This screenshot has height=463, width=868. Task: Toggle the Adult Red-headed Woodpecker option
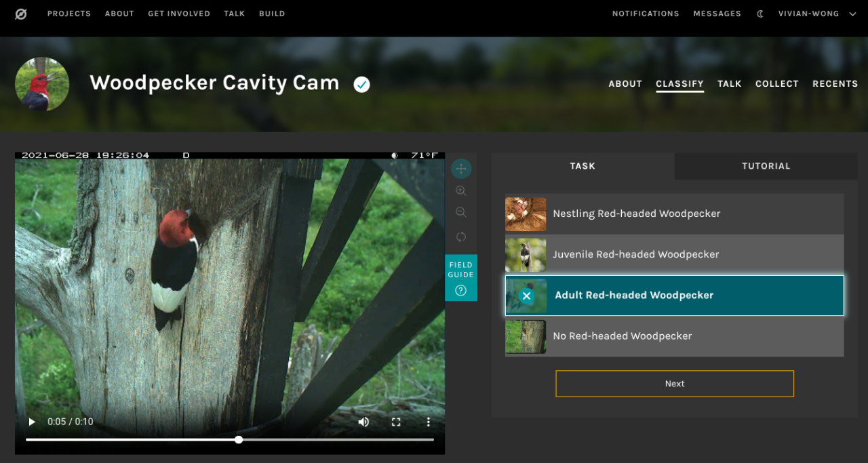675,296
